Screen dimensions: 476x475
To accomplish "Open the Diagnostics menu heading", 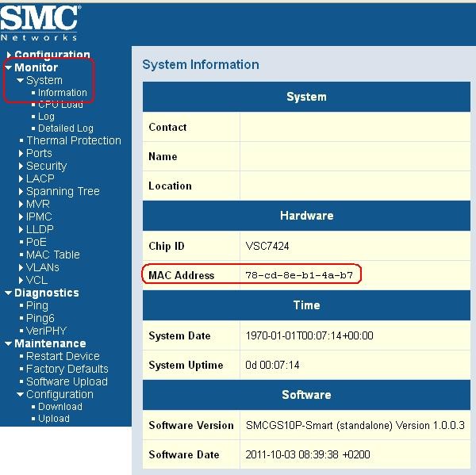I will pos(47,293).
